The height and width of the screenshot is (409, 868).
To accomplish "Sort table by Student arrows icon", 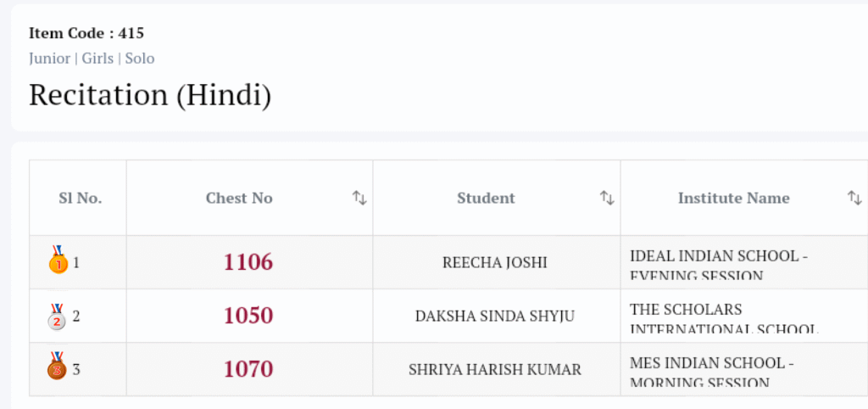I will point(607,198).
